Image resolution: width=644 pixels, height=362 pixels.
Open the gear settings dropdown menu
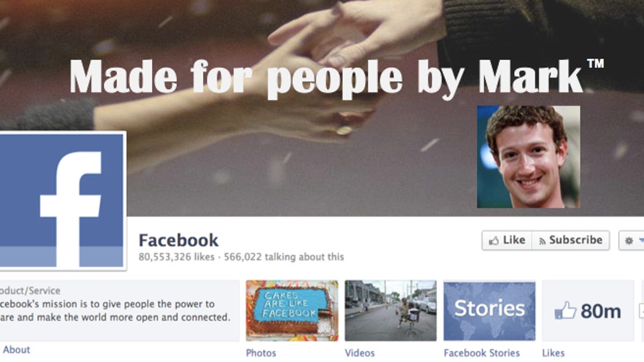point(632,241)
